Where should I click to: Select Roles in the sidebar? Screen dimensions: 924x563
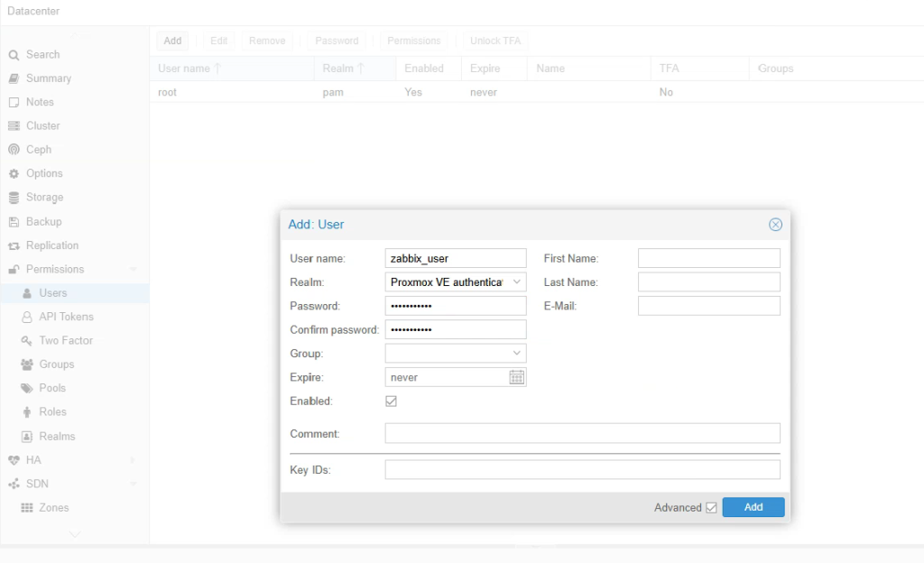52,411
